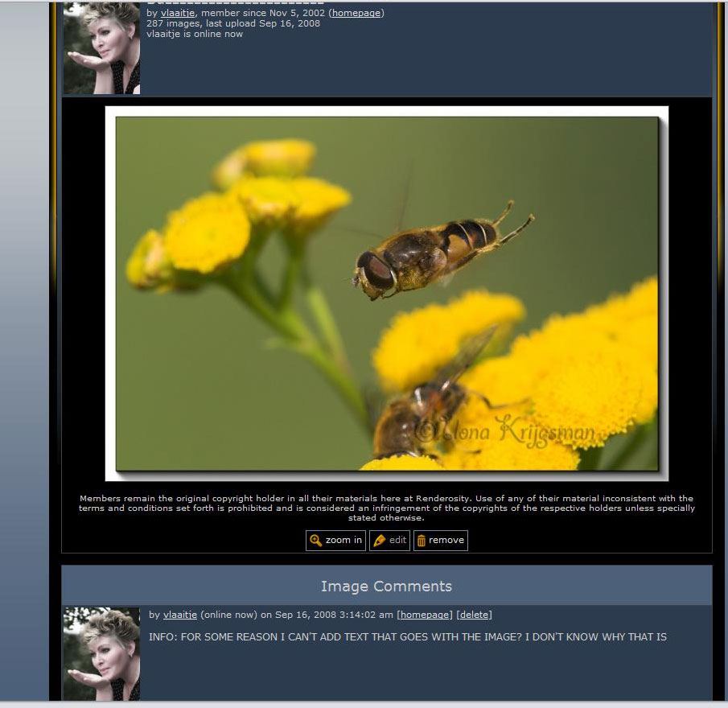Click the copyright notice mentioning Renderosity
Image resolution: width=728 pixels, height=708 pixels.
386,508
